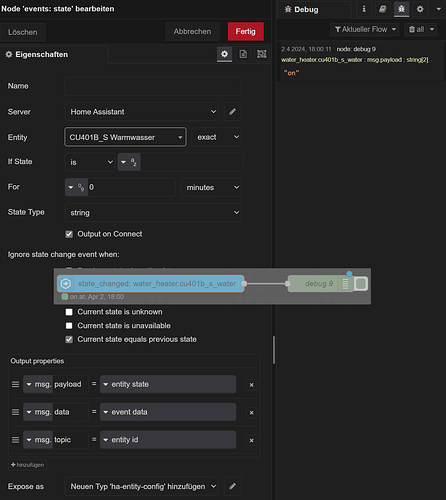Uncheck Current state equals previous state
The image size is (446, 500).
pyautogui.click(x=69, y=339)
